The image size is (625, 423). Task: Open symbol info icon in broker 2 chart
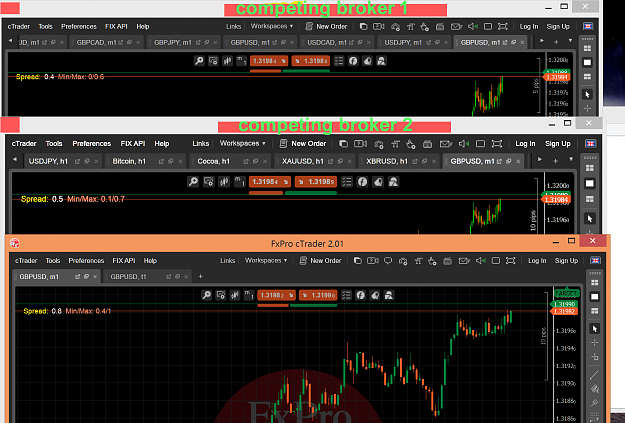(x=362, y=182)
